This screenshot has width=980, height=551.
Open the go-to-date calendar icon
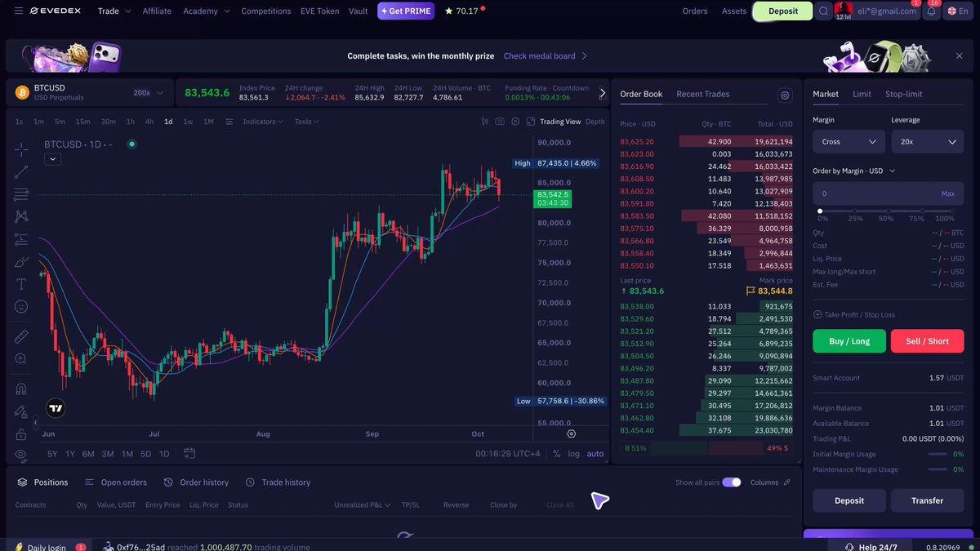pos(189,453)
